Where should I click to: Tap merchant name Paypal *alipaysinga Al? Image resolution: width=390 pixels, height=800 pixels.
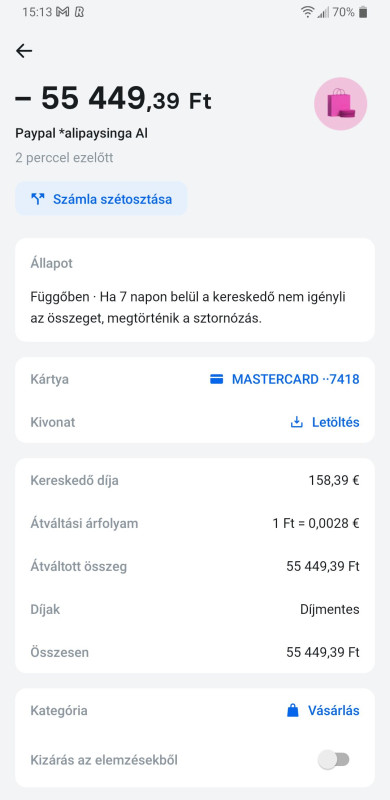(x=82, y=134)
